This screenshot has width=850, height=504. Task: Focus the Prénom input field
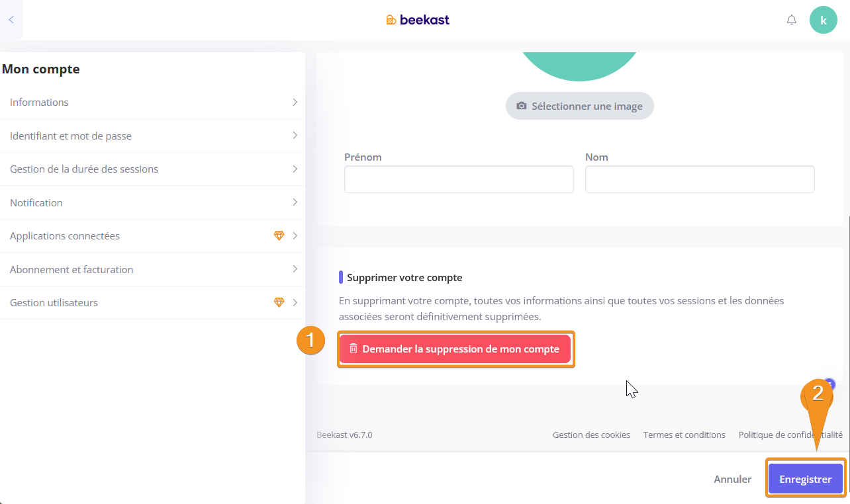[459, 179]
